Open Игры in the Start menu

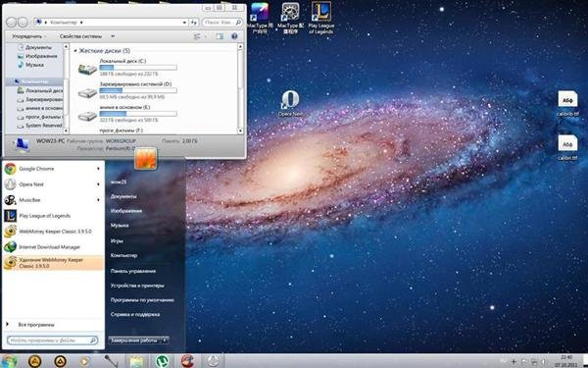click(x=117, y=240)
